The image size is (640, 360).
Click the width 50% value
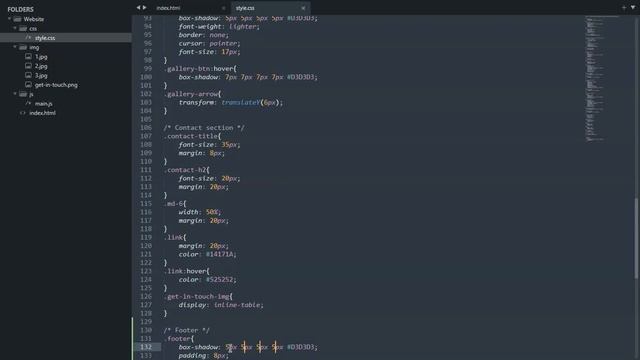coord(213,212)
